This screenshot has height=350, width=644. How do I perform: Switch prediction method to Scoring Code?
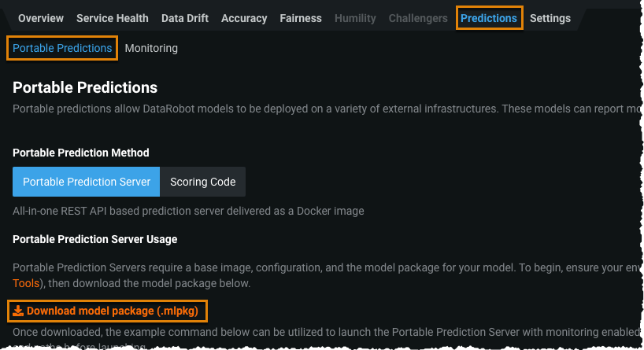pos(203,182)
